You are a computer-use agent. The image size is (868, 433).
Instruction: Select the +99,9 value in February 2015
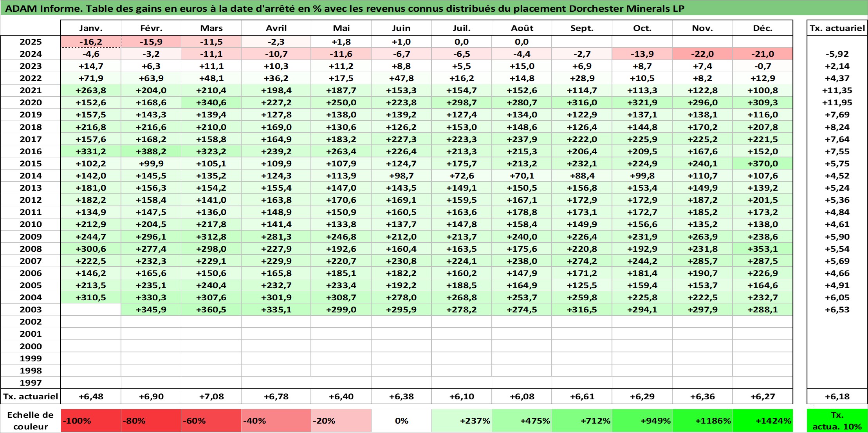click(151, 163)
